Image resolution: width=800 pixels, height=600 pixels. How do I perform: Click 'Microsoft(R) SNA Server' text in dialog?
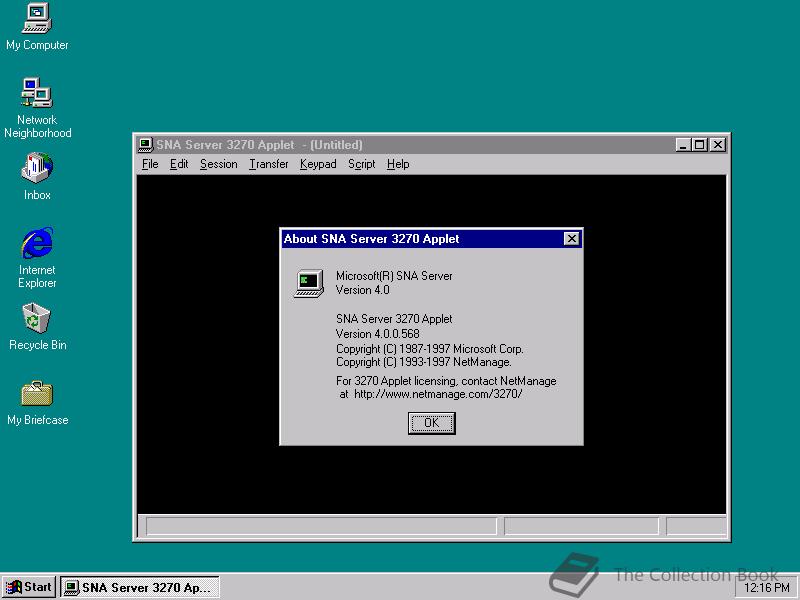[x=394, y=276]
